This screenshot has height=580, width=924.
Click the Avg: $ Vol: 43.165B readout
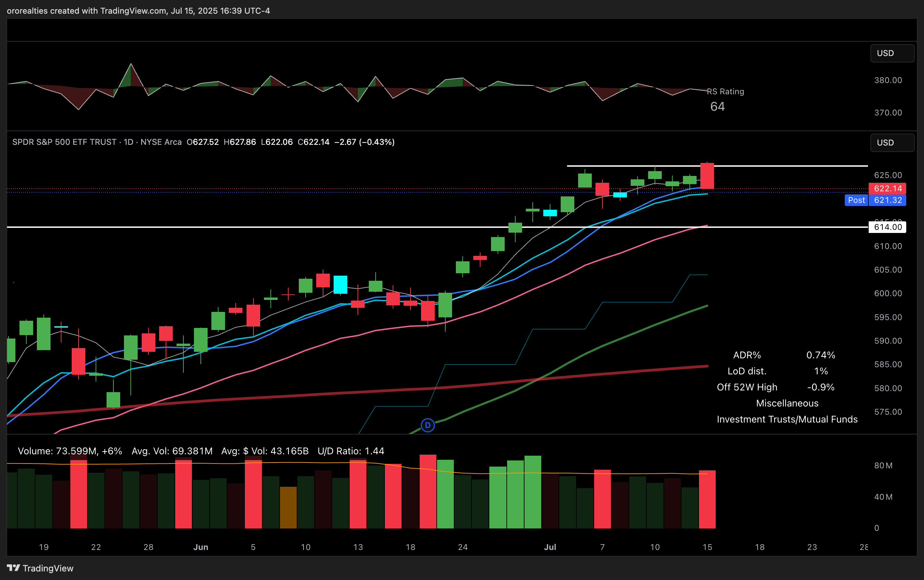pyautogui.click(x=265, y=451)
